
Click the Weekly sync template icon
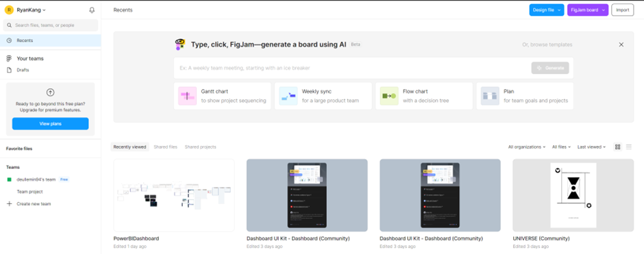tap(288, 96)
